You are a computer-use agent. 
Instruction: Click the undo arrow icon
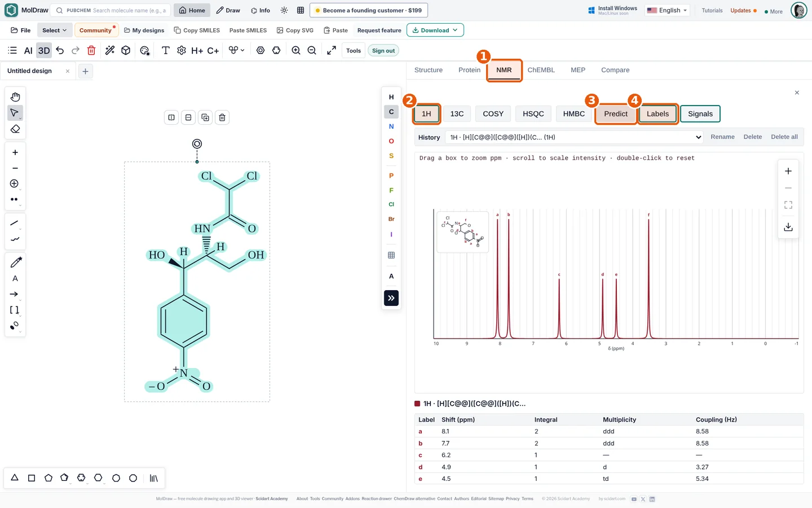tap(60, 50)
